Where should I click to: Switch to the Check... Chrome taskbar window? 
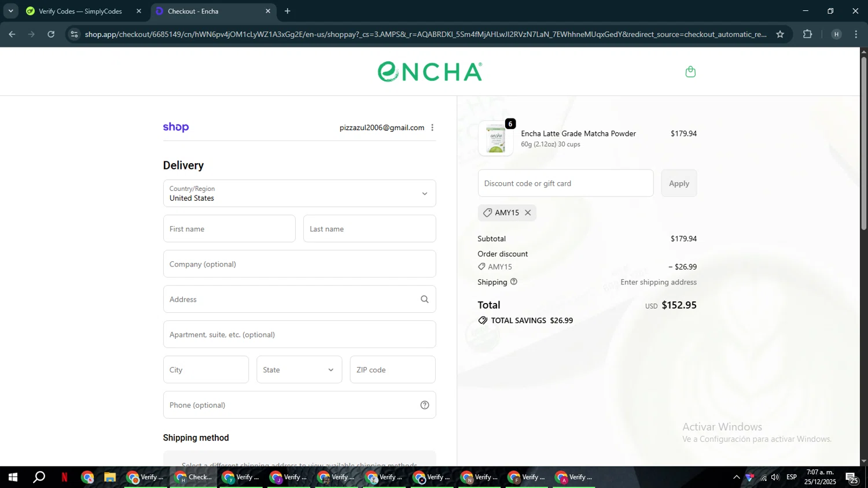pyautogui.click(x=193, y=477)
